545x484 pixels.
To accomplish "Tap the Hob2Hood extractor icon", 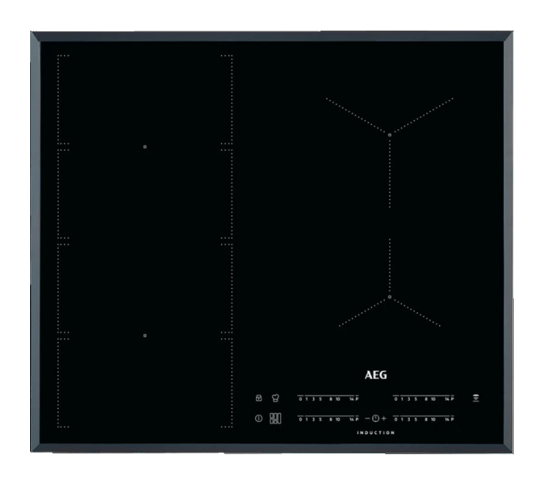I will pyautogui.click(x=476, y=398).
